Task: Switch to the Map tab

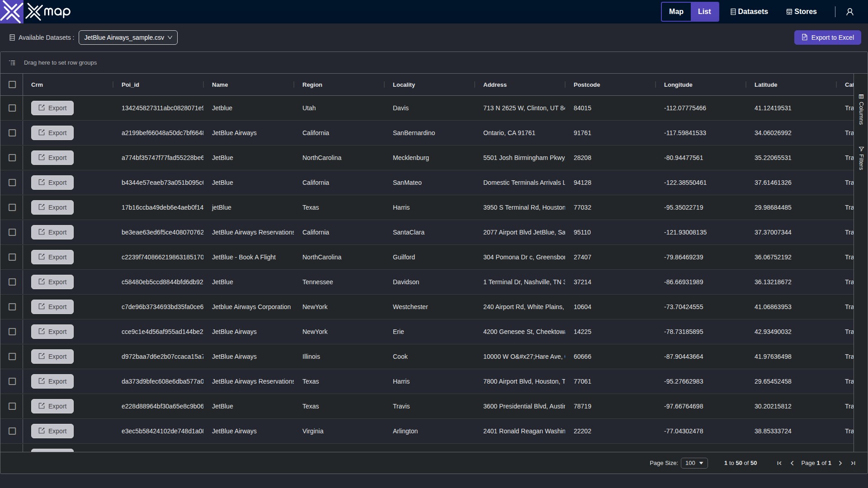Action: (x=676, y=11)
